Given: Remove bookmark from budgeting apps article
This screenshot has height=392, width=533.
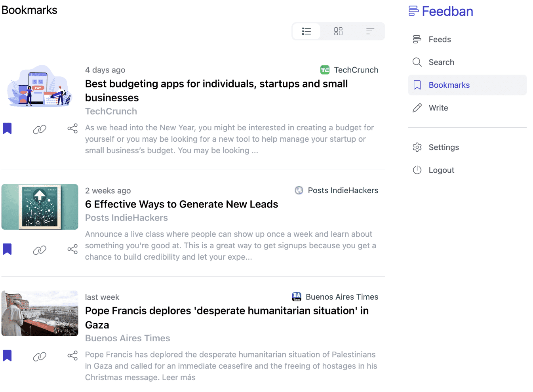Looking at the screenshot, I should point(7,129).
